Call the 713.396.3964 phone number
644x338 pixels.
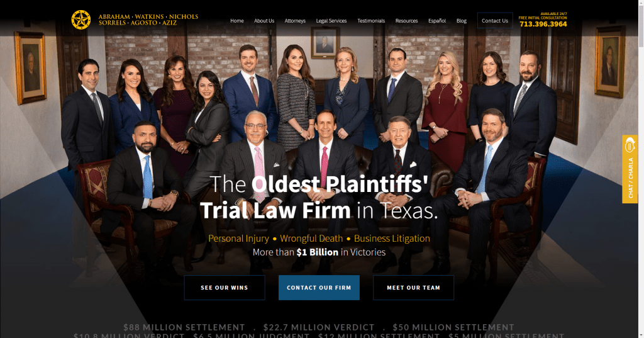coord(543,25)
